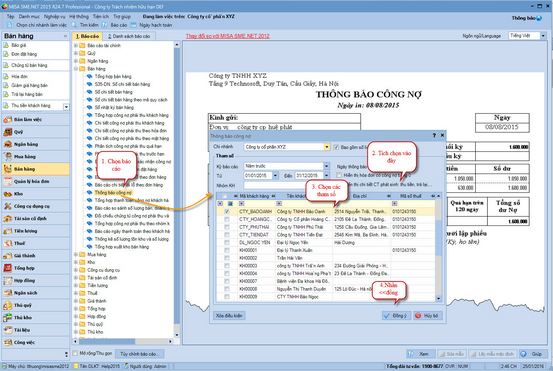
Task: Open the Quỹ module icon
Action: click(x=8, y=132)
